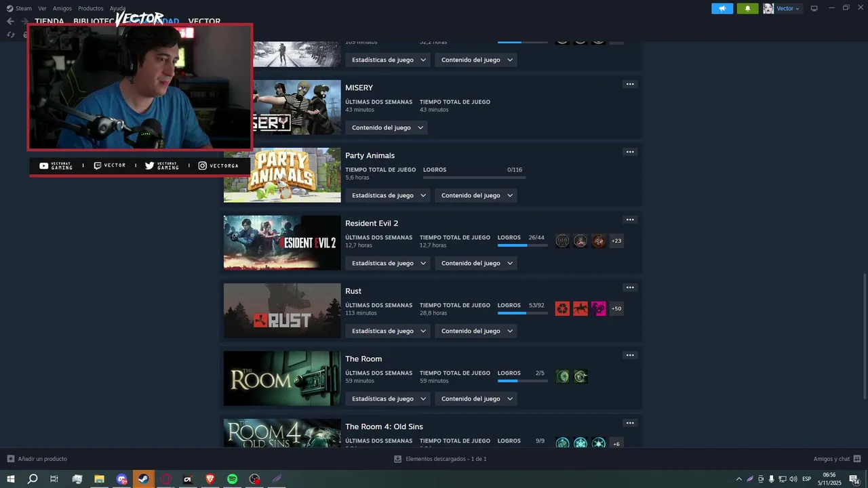
Task: Open three-dot menu for The Room 4: Old Sins
Action: tap(630, 423)
